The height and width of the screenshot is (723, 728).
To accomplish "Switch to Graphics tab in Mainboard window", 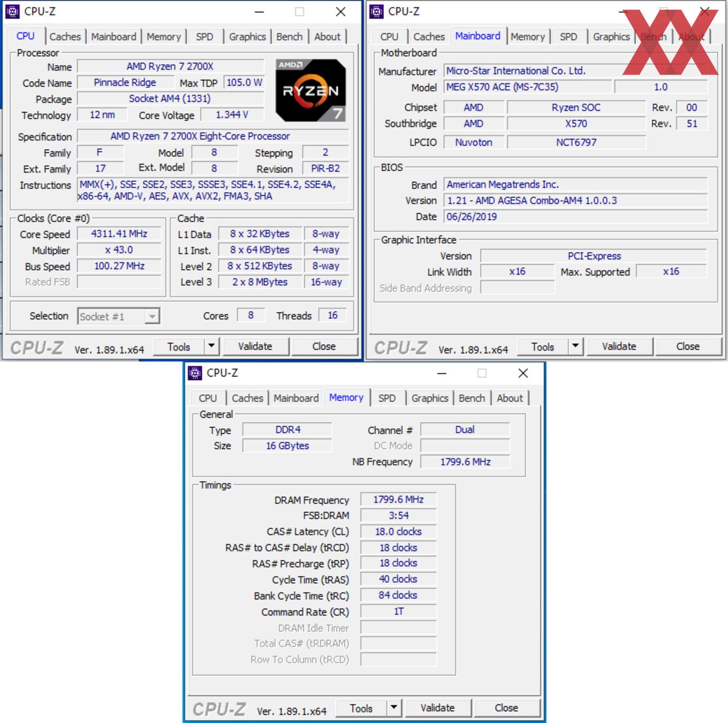I will coord(611,36).
